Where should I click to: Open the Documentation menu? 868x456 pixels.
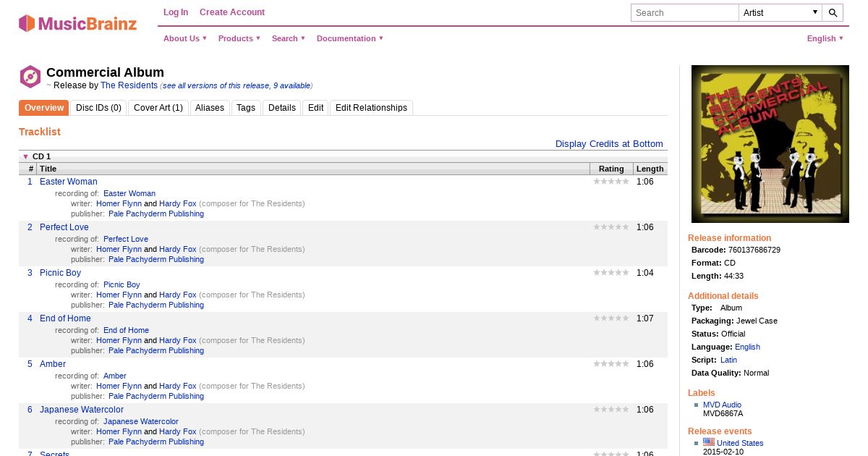pos(350,38)
